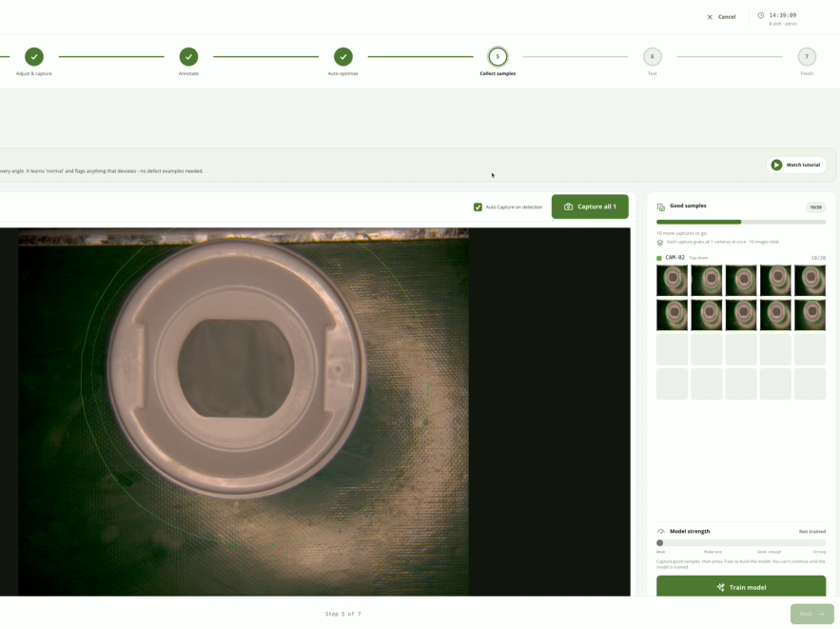The image size is (840, 629).
Task: Cancel the setup wizard
Action: pos(721,17)
